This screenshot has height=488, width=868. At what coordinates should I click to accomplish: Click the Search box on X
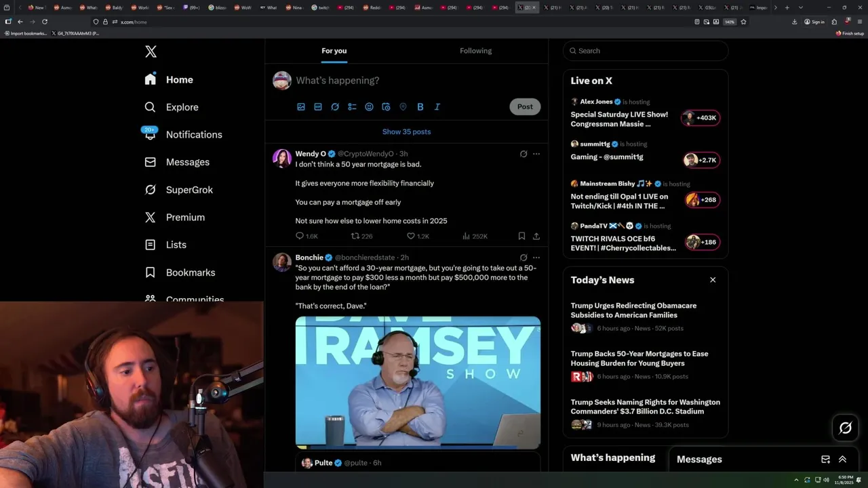[x=646, y=51]
